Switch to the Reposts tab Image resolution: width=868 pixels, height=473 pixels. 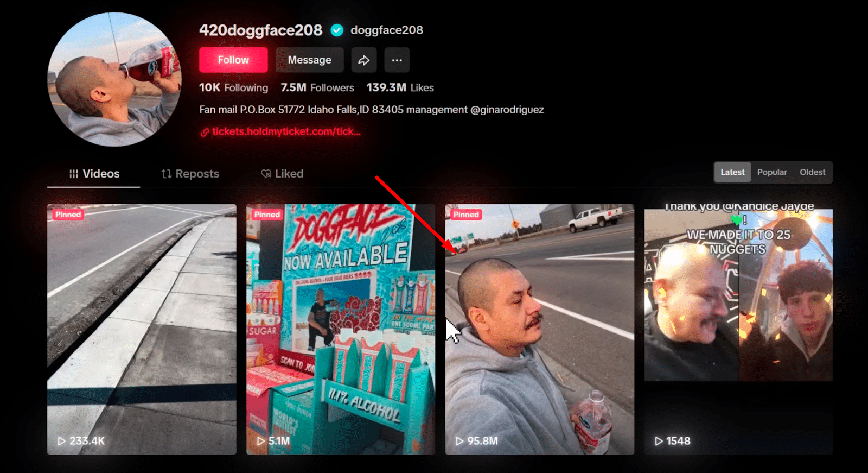click(190, 174)
